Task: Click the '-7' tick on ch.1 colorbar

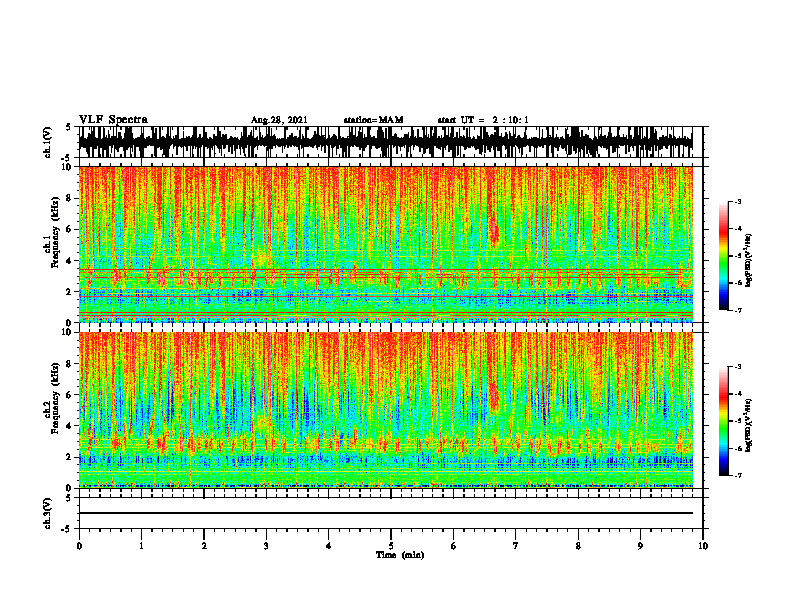Action: 738,310
